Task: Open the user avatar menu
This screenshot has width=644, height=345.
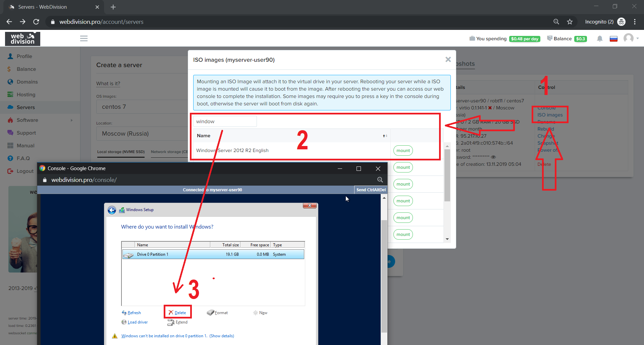Action: [629, 38]
